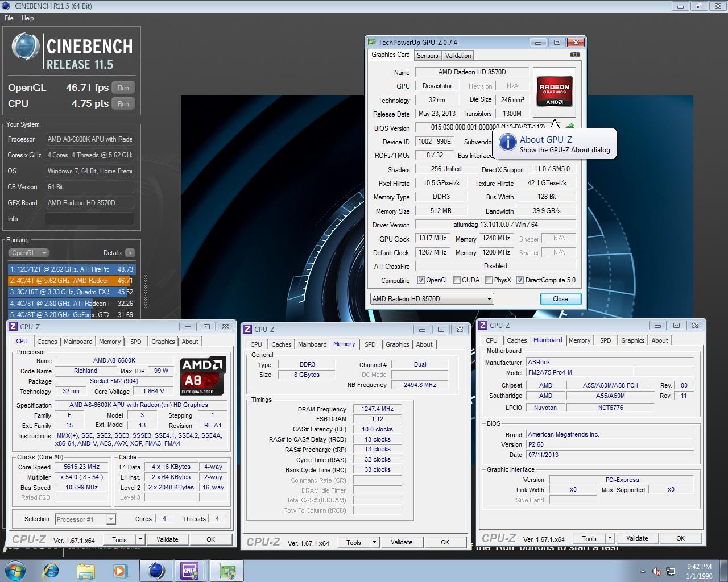Select ranking row 4. 4C/8T 2.80 GHz ATI Radeon

pyautogui.click(x=72, y=304)
